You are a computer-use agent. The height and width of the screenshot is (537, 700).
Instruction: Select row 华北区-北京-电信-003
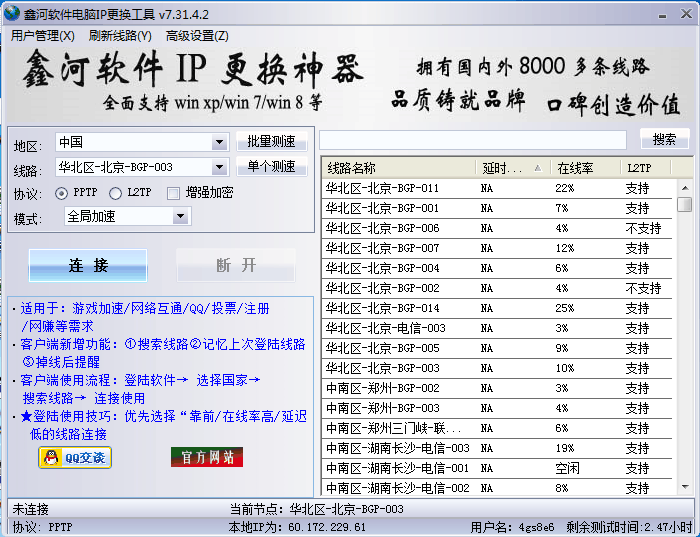pos(497,329)
